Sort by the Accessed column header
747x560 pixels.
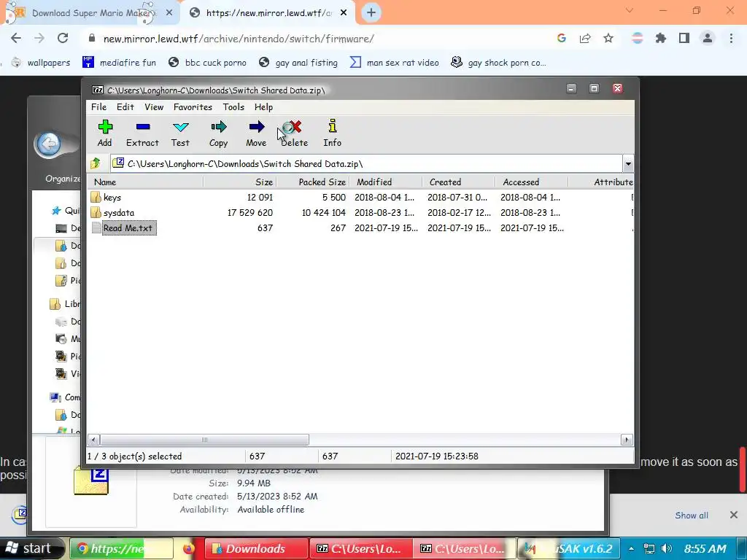point(532,182)
